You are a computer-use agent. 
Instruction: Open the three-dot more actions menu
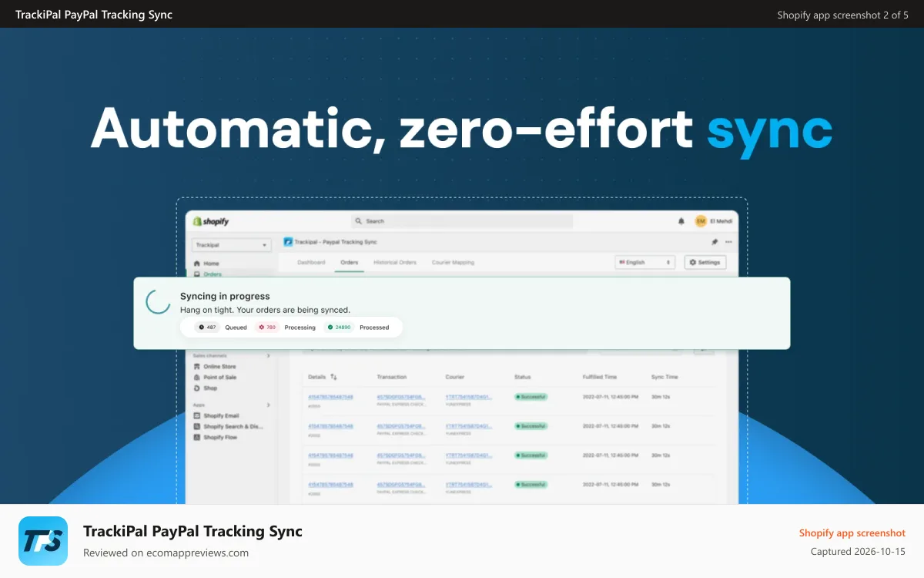728,242
